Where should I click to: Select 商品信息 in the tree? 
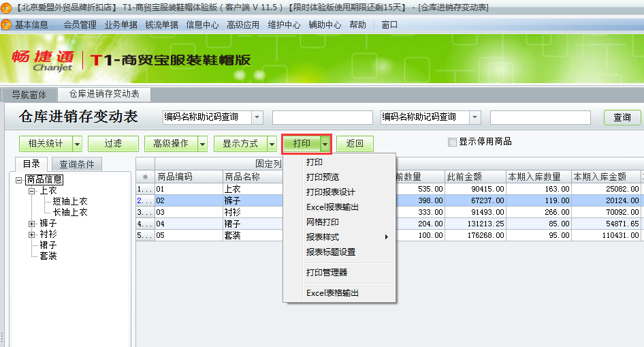pyautogui.click(x=44, y=180)
